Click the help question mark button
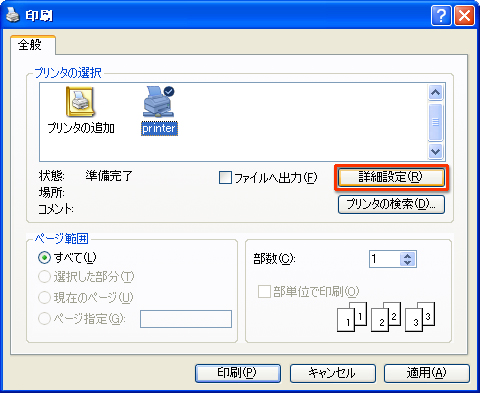This screenshot has height=393, width=480. 441,16
